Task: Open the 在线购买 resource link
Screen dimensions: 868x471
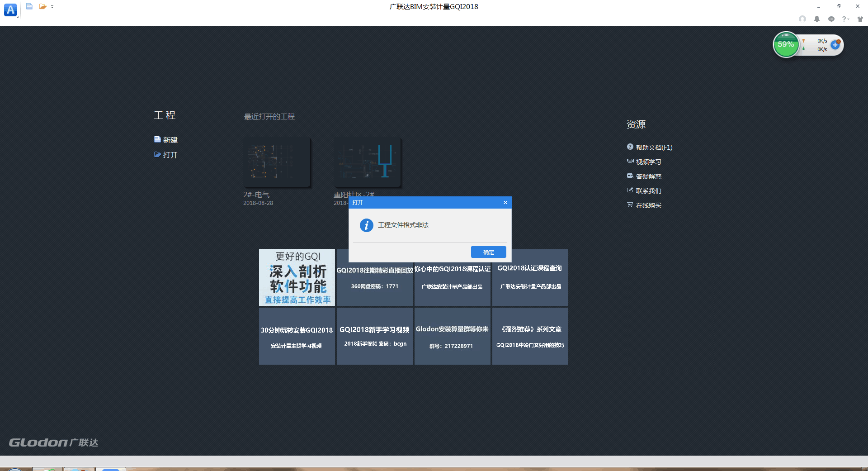Action: pos(644,205)
